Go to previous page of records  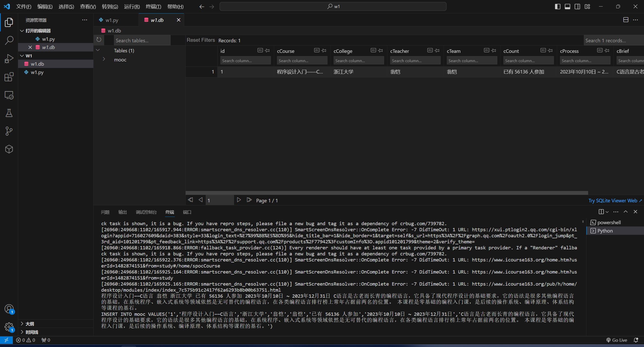point(200,200)
